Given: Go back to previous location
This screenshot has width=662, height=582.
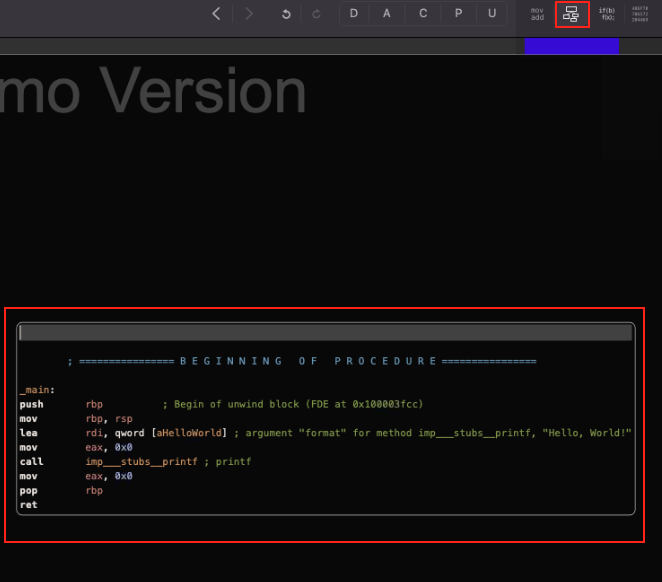Looking at the screenshot, I should click(x=217, y=14).
